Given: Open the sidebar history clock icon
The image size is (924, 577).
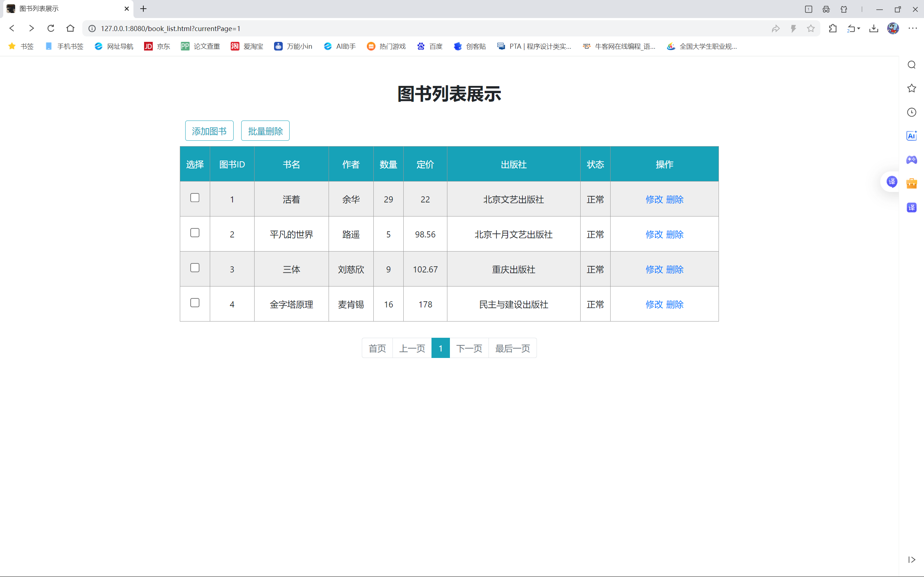Looking at the screenshot, I should [911, 112].
